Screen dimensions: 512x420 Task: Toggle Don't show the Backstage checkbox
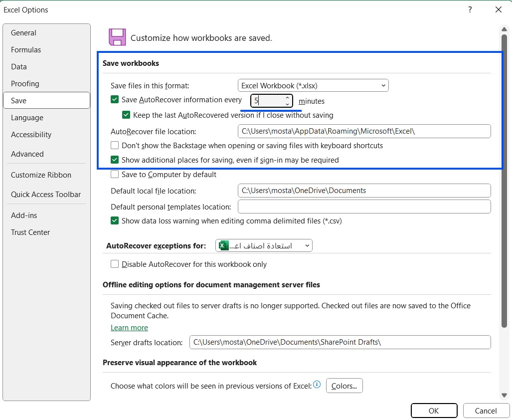point(115,146)
